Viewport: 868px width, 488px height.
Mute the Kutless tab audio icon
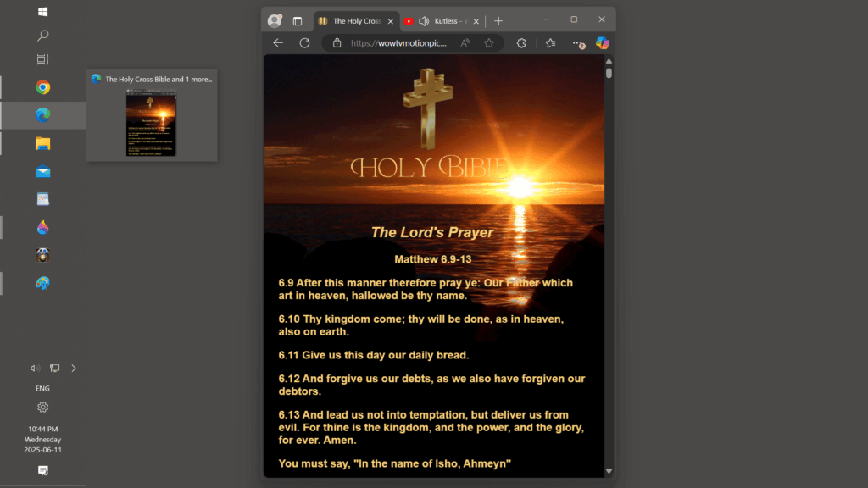point(424,20)
